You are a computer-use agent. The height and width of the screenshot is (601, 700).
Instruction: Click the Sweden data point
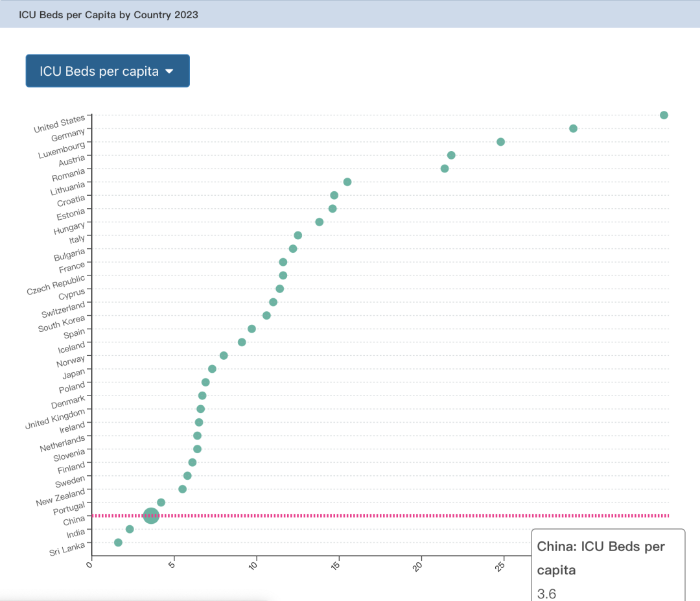(x=187, y=476)
